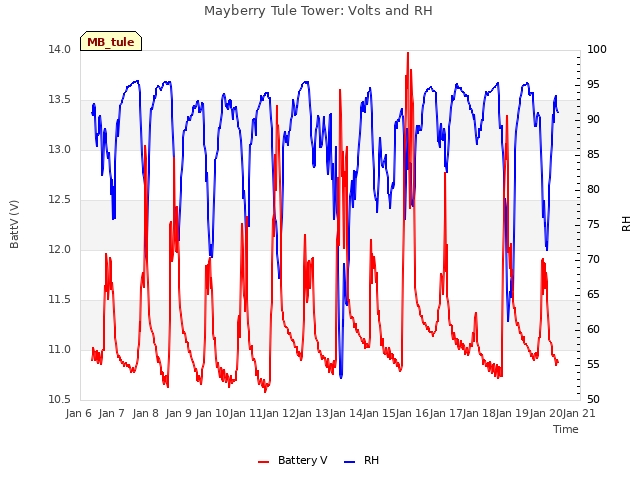
Task: Click the Jan 7 date label
Action: coord(112,413)
